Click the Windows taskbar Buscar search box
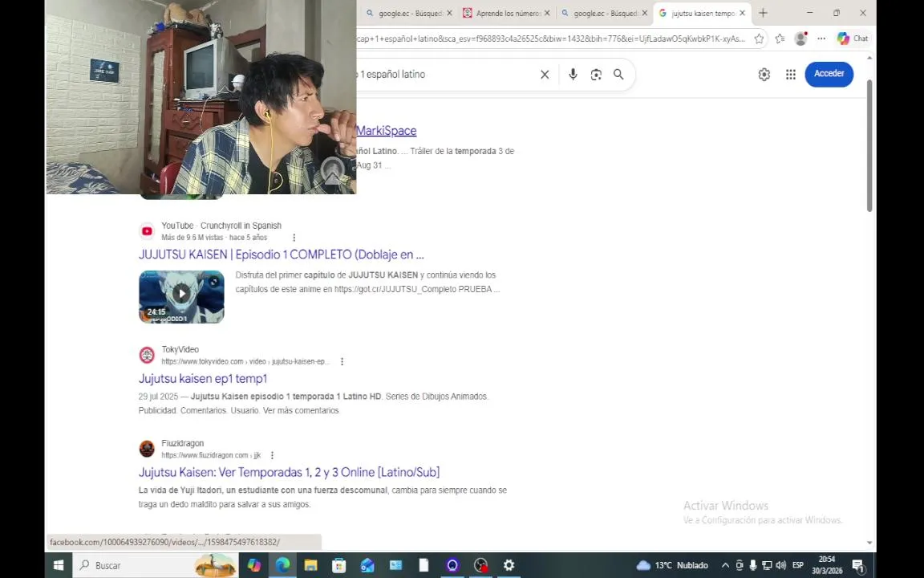 pyautogui.click(x=156, y=565)
